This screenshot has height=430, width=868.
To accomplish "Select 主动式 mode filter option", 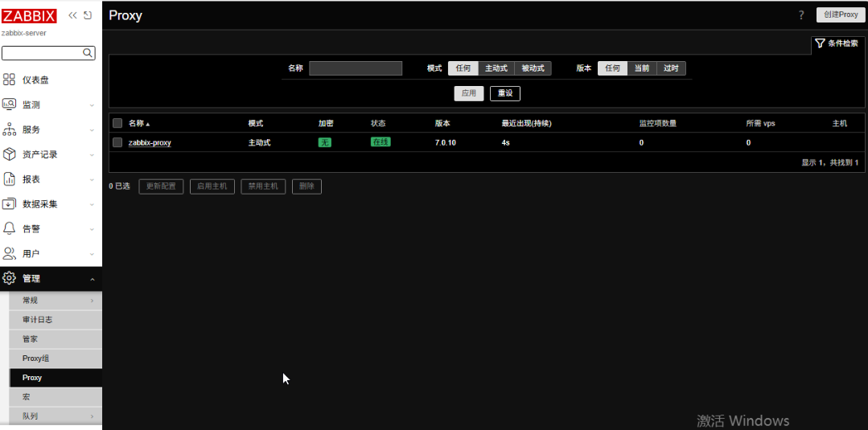I will coord(496,68).
